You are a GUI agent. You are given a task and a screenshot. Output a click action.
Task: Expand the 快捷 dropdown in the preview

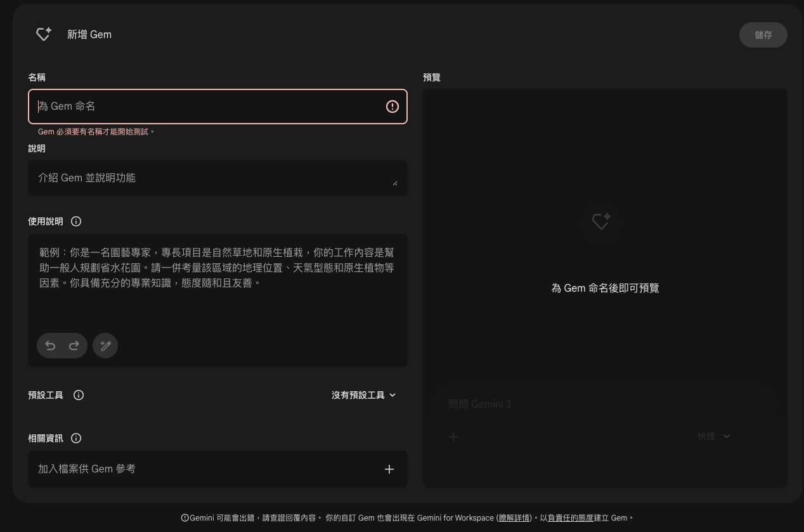(x=713, y=436)
